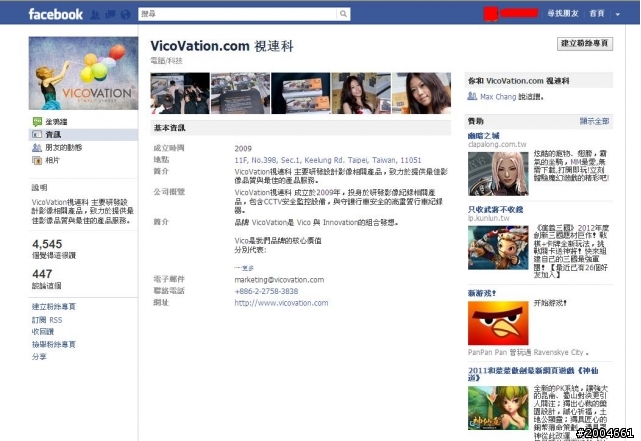The height and width of the screenshot is (441, 641).
Task: Click the 收回讚 unlike link
Action: (x=43, y=331)
